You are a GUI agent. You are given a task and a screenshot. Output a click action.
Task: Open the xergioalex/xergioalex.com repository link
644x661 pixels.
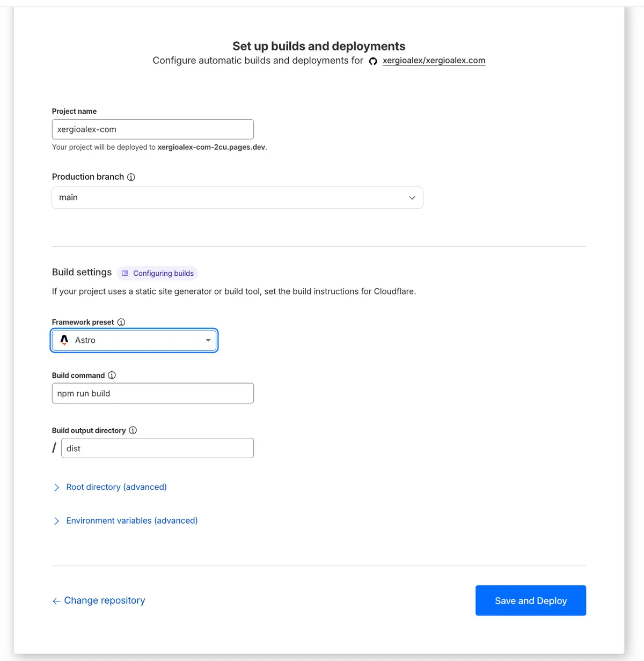pyautogui.click(x=433, y=60)
